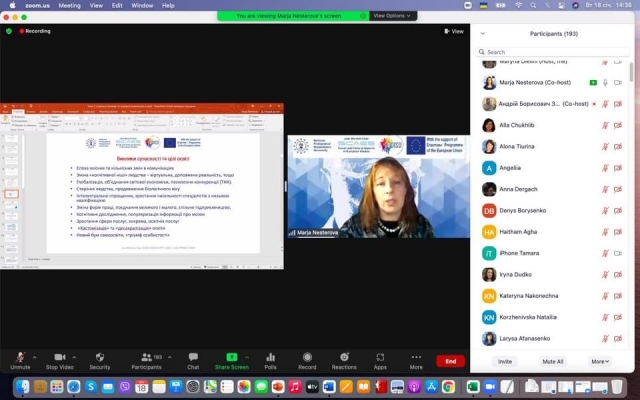640x400 pixels.
Task: Click the View layout icon in meeting window
Action: point(447,31)
